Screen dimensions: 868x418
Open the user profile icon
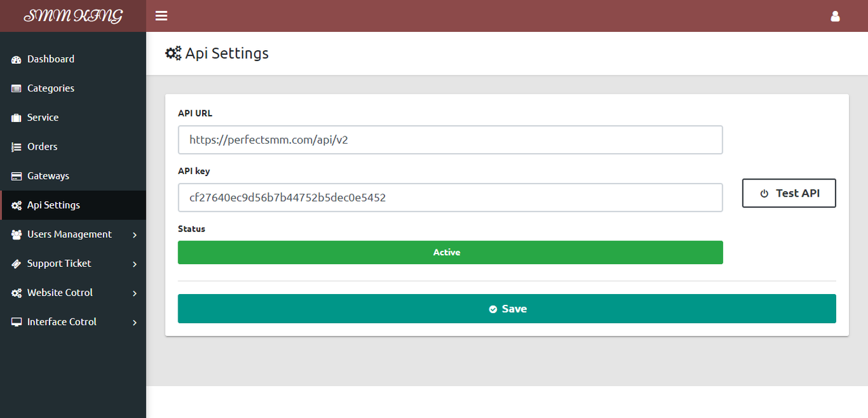click(835, 16)
